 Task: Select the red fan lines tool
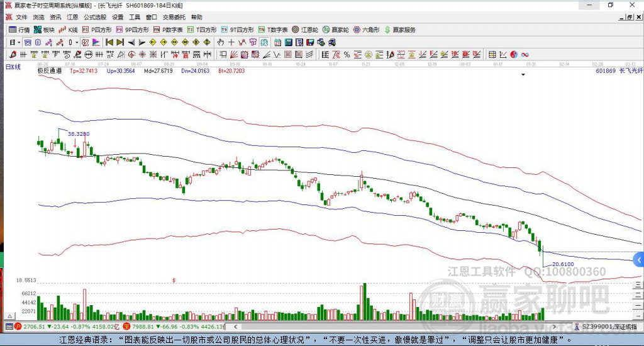pyautogui.click(x=233, y=54)
